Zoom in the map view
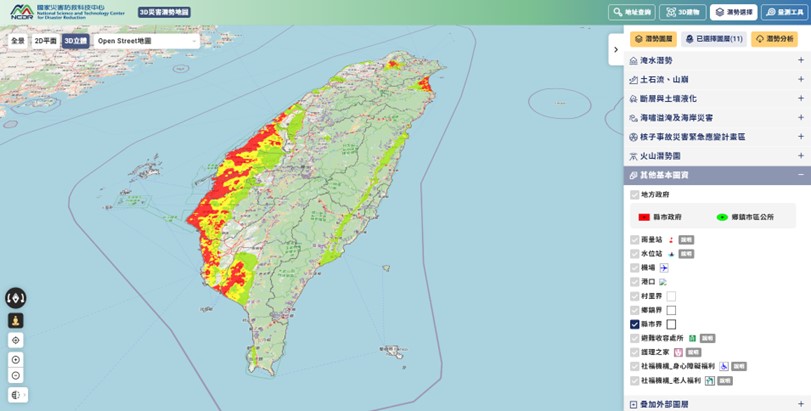 [x=16, y=359]
